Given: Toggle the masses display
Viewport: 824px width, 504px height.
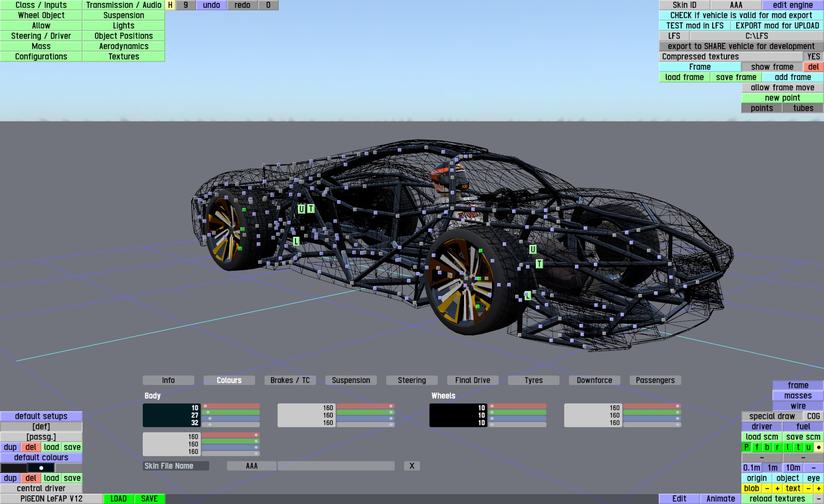Looking at the screenshot, I should (x=798, y=396).
